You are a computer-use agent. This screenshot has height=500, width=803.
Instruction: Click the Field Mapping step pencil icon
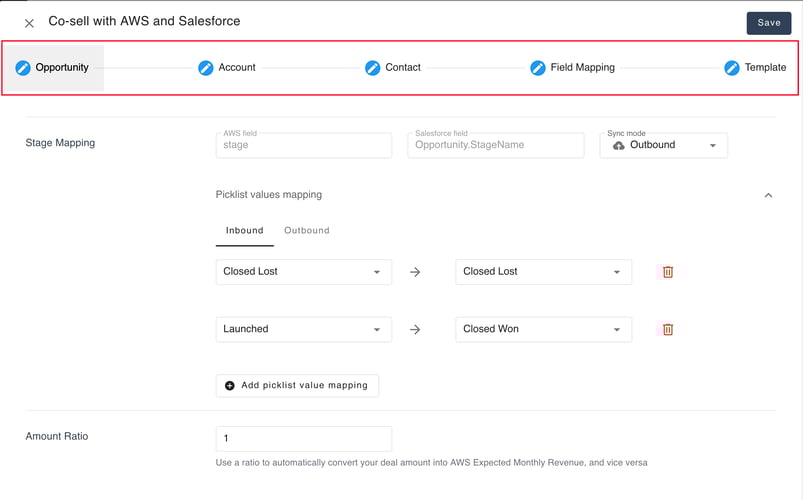pyautogui.click(x=538, y=68)
